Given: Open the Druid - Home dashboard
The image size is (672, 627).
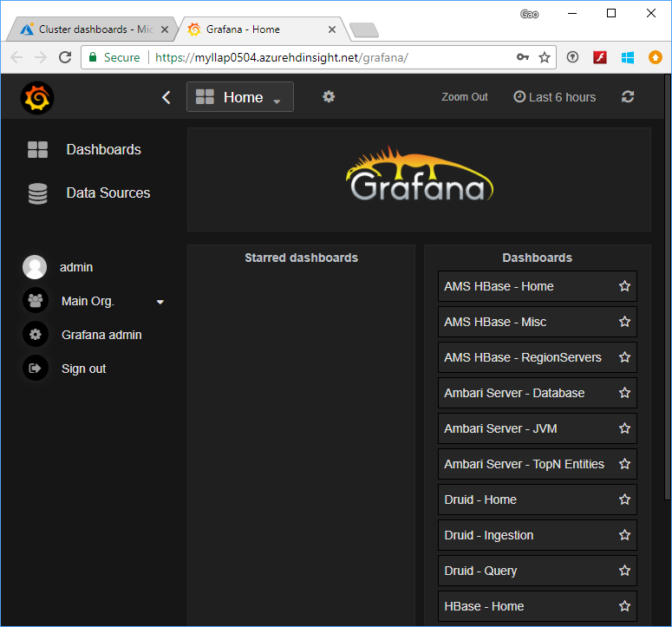Looking at the screenshot, I should click(480, 500).
